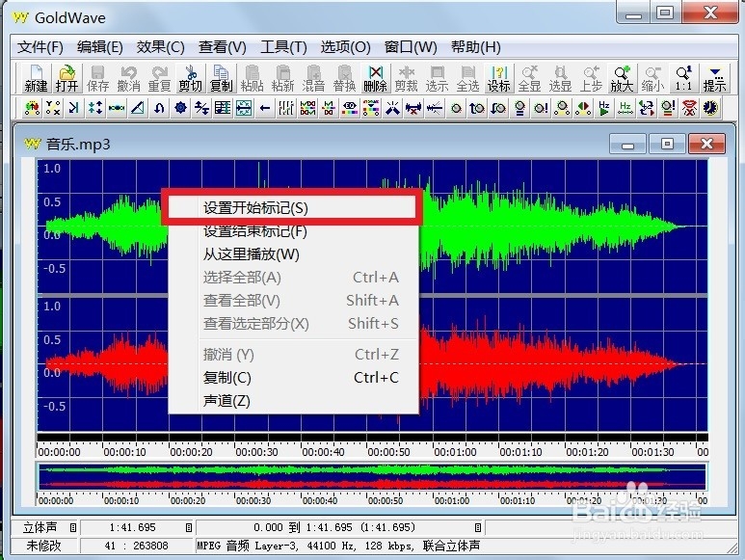Click the 0.000 到 1:41.695 selection range text

pyautogui.click(x=334, y=527)
